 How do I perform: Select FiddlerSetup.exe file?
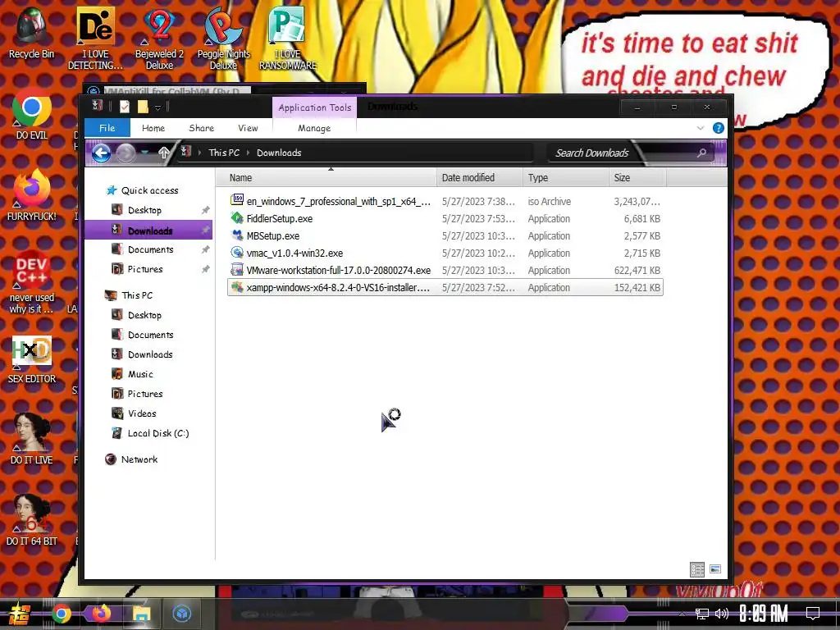pos(445,218)
